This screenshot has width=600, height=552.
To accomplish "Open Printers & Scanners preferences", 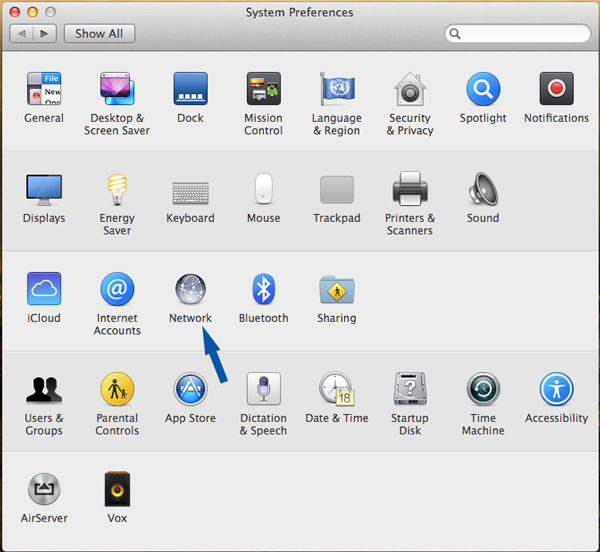I will (x=410, y=189).
